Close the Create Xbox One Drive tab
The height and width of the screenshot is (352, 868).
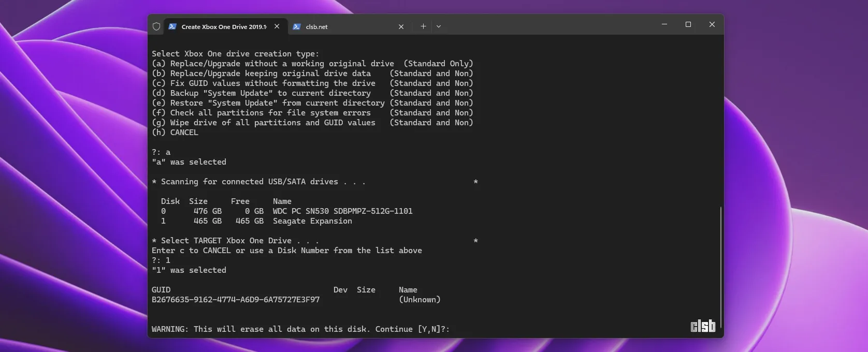tap(277, 26)
